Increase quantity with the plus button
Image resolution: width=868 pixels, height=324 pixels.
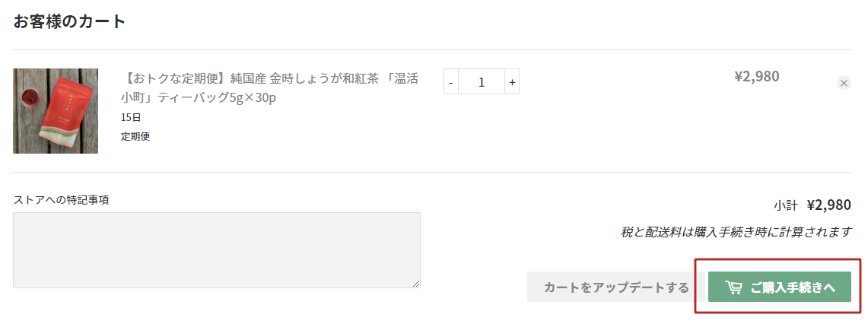pos(512,82)
